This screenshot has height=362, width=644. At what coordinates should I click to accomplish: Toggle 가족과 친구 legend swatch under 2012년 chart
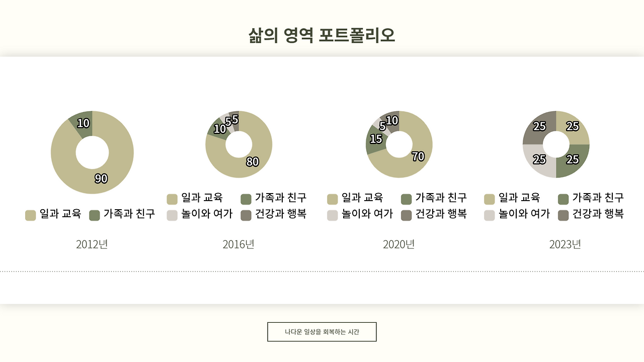[95, 215]
